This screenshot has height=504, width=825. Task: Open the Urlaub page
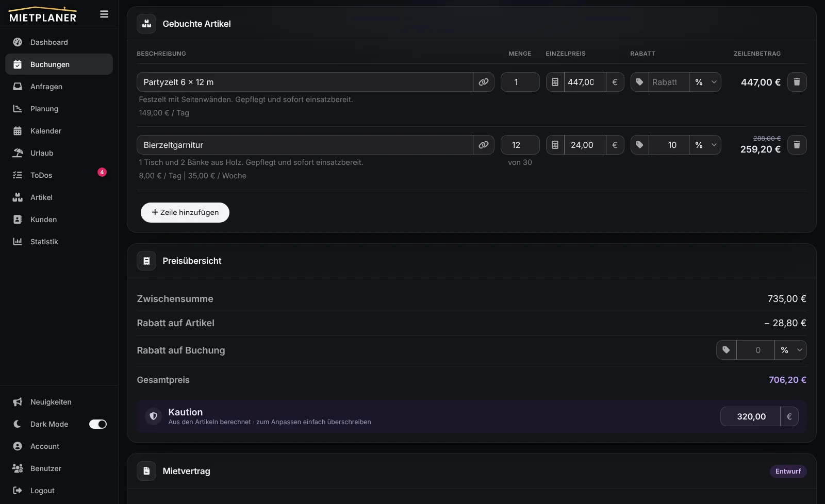click(59, 153)
